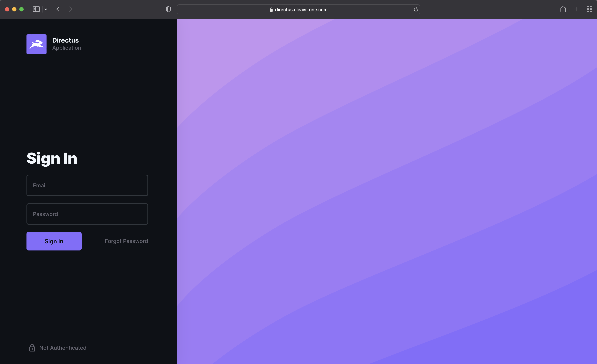The height and width of the screenshot is (364, 597).
Task: Click the purple Sign In button color
Action: 54,241
